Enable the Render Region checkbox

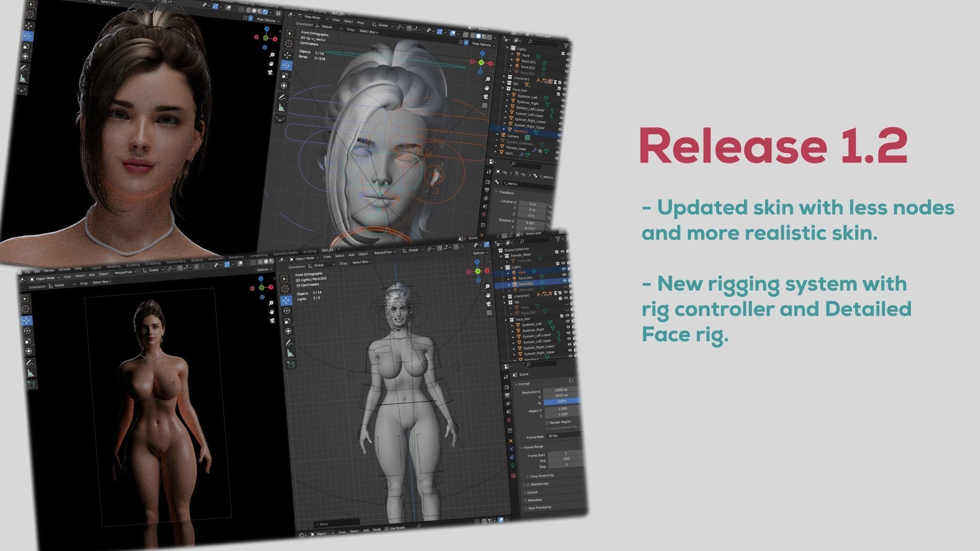click(547, 422)
